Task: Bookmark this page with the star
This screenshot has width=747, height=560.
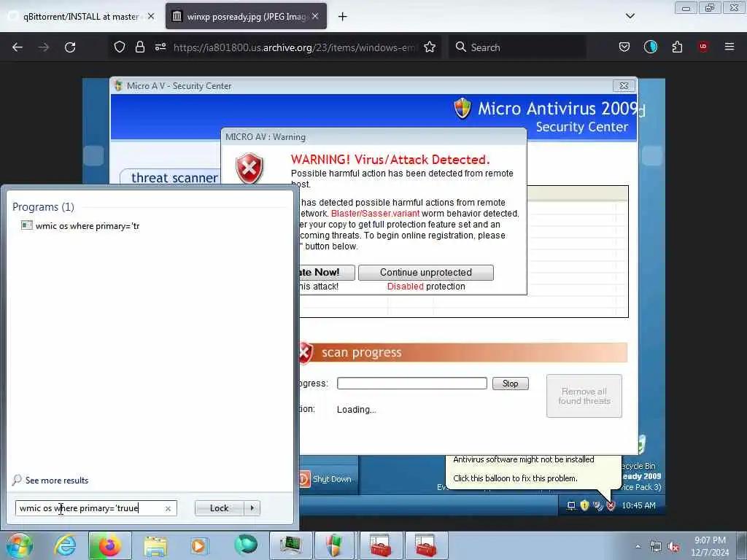Action: pyautogui.click(x=430, y=47)
